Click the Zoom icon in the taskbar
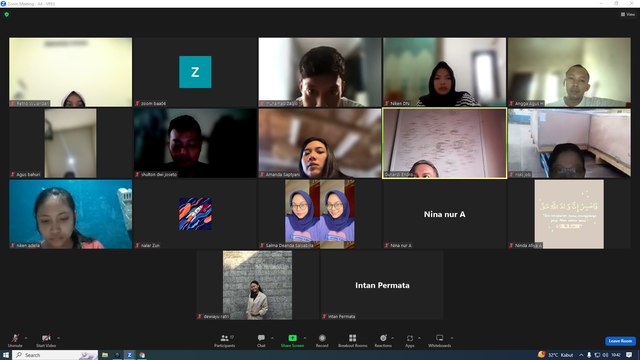This screenshot has height=360, width=640. [x=129, y=355]
